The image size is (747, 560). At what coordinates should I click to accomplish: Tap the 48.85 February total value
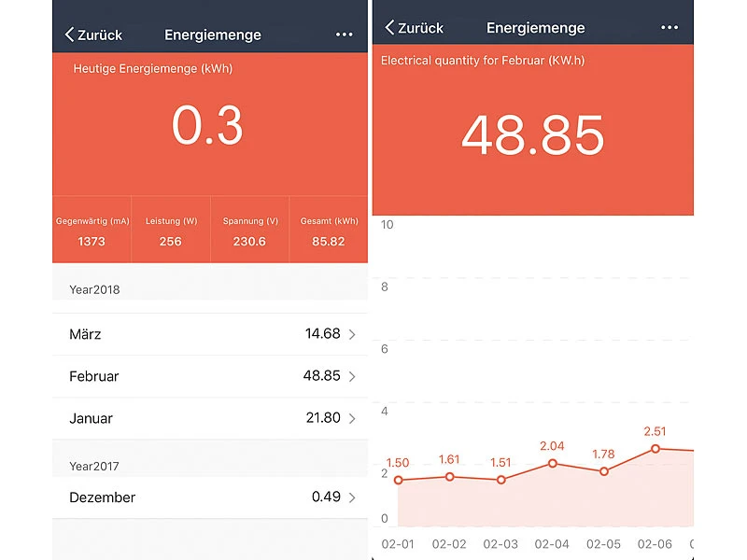[x=532, y=136]
